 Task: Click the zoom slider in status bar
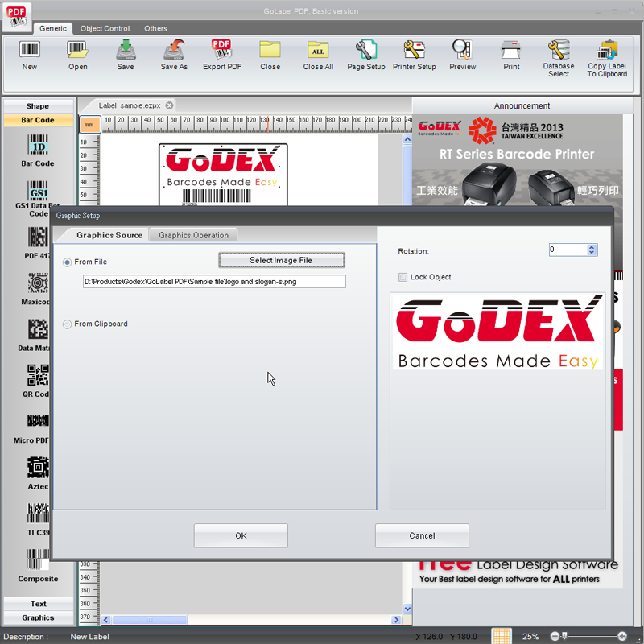[x=588, y=636]
